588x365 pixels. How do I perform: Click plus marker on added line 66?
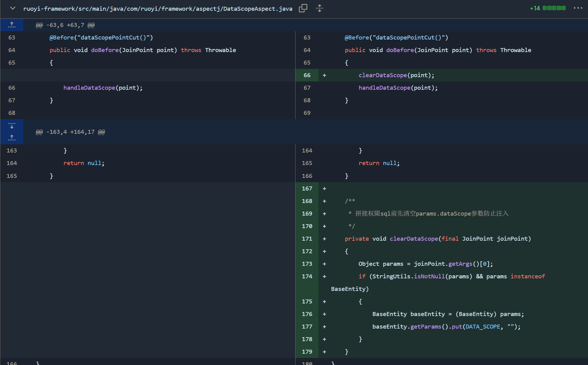coord(324,75)
